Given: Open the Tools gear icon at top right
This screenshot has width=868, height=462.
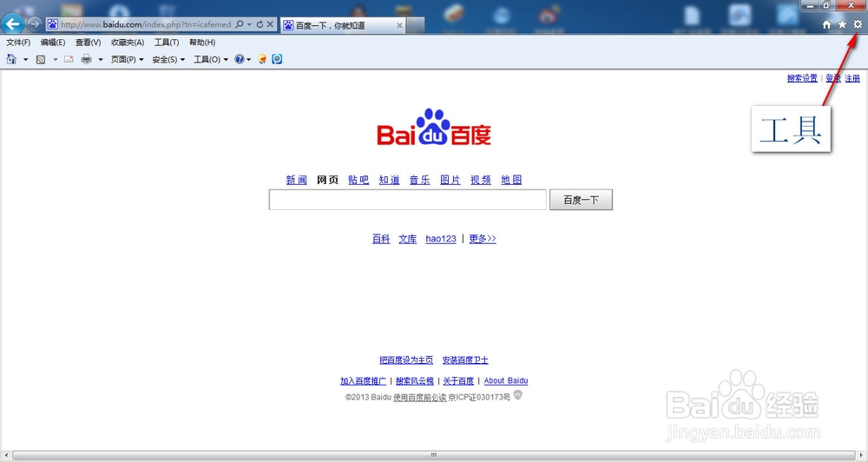Looking at the screenshot, I should tap(858, 24).
